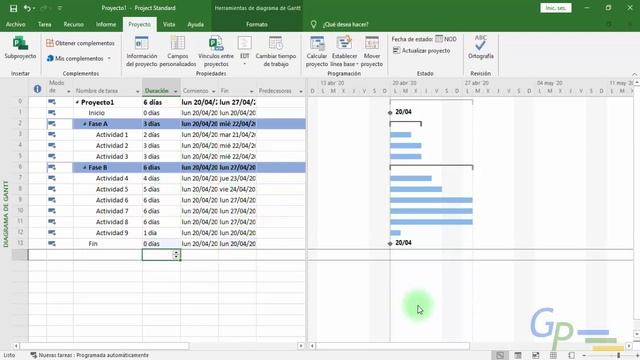
Task: Switch to the Informe tab
Action: tap(106, 24)
